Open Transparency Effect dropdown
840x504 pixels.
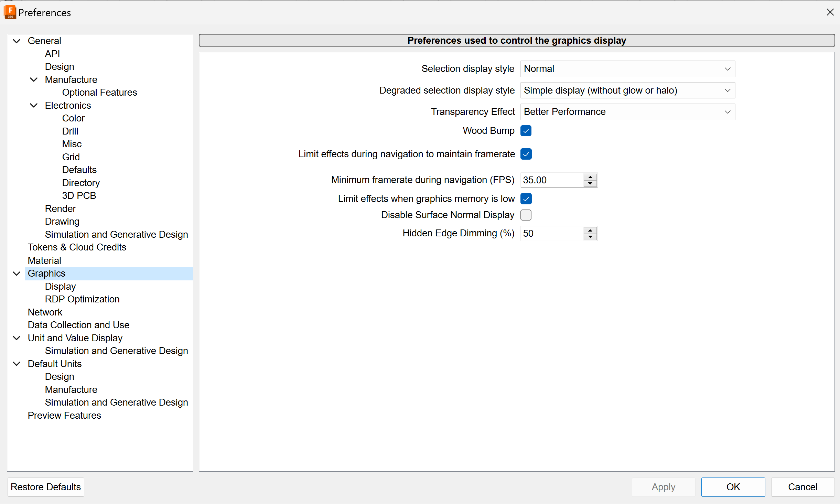[627, 112]
